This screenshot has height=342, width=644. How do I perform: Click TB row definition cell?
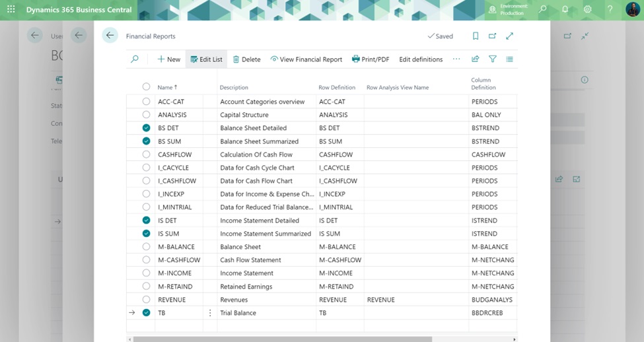[x=340, y=313]
